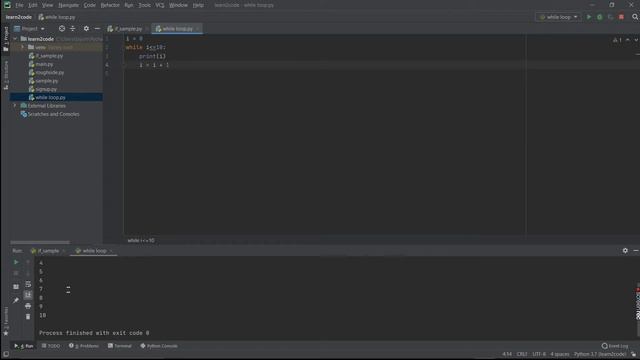Open the Run menu
This screenshot has width=640, height=360.
click(x=129, y=5)
